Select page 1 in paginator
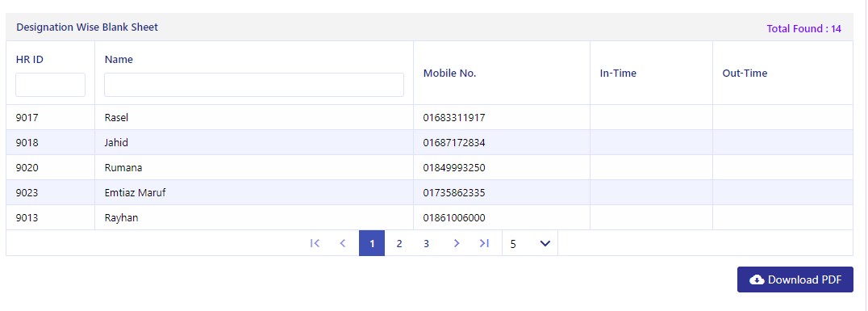The image size is (868, 311). point(372,243)
